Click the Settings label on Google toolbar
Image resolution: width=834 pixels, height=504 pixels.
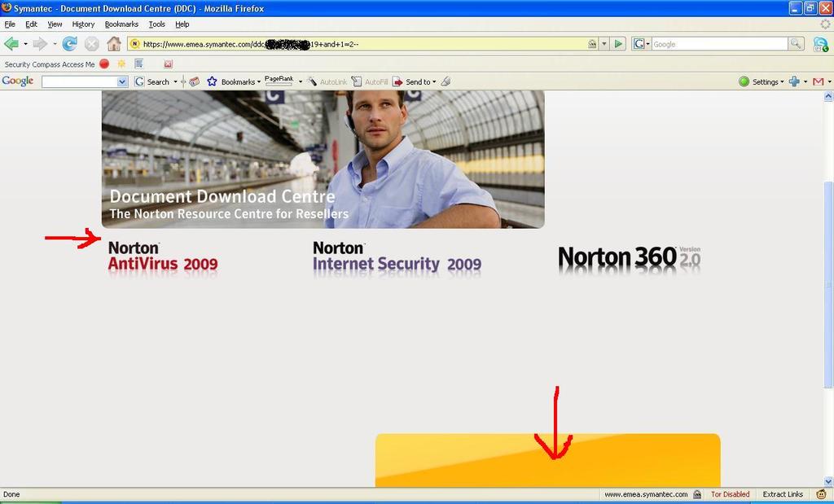766,82
